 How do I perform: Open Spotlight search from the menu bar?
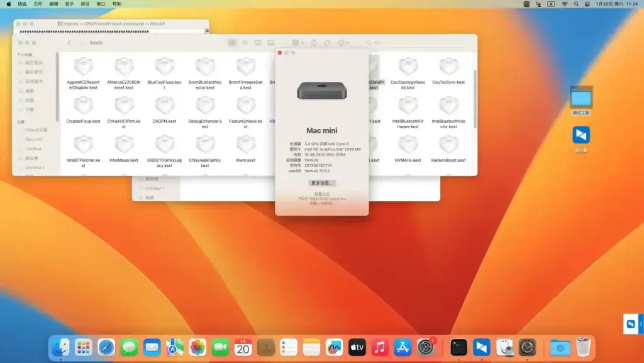click(576, 4)
